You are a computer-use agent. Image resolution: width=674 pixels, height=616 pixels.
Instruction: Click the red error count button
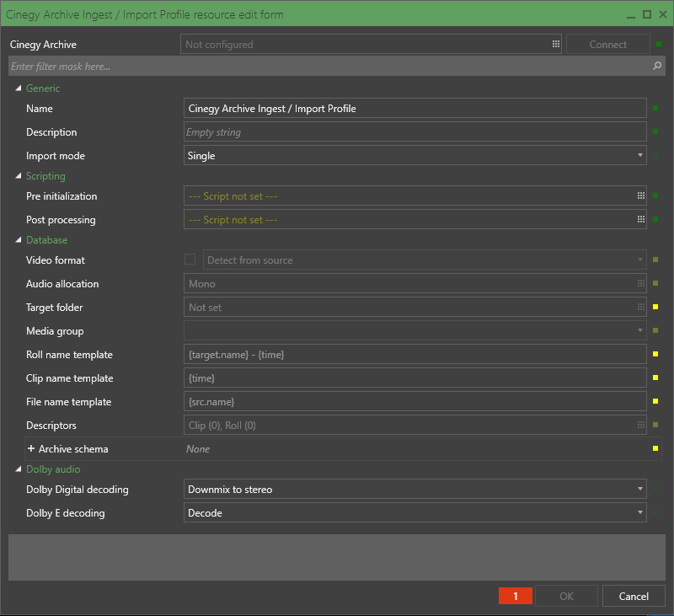click(x=516, y=596)
